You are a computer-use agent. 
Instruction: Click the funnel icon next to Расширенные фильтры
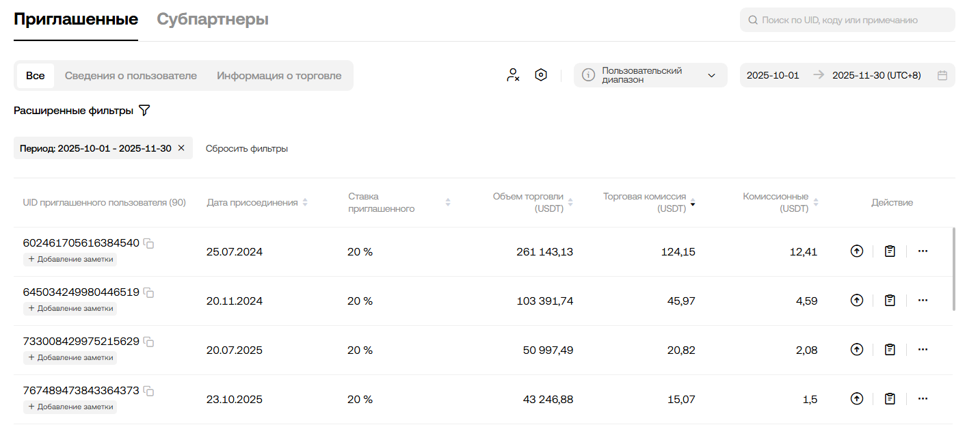click(x=144, y=111)
